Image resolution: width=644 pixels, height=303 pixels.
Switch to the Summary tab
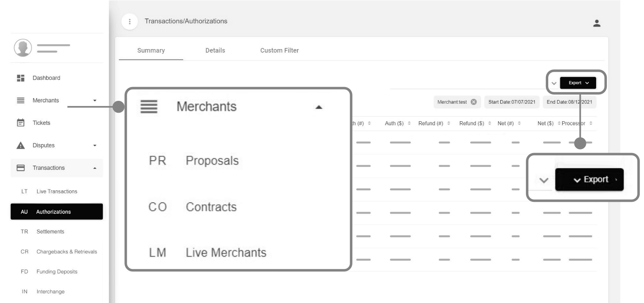[x=151, y=51]
